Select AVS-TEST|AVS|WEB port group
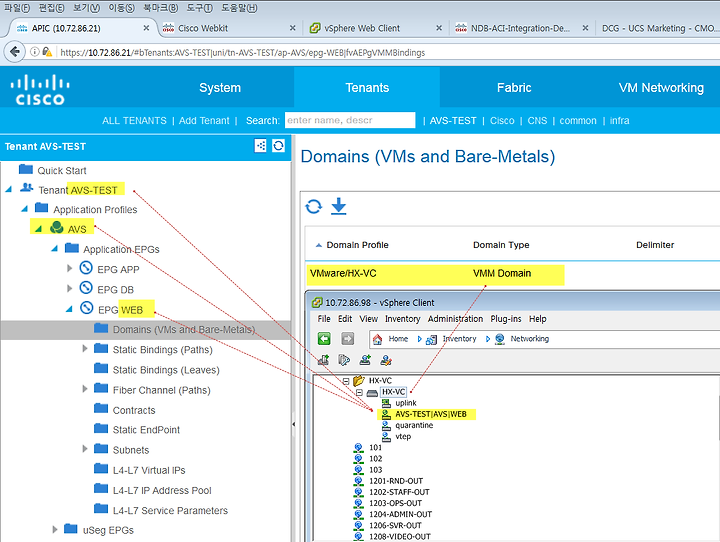The width and height of the screenshot is (720, 542). click(x=431, y=414)
